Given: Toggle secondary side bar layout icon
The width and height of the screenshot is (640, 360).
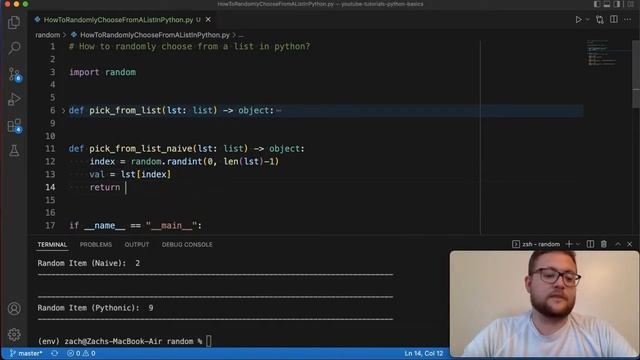Looking at the screenshot, I should [x=617, y=4].
